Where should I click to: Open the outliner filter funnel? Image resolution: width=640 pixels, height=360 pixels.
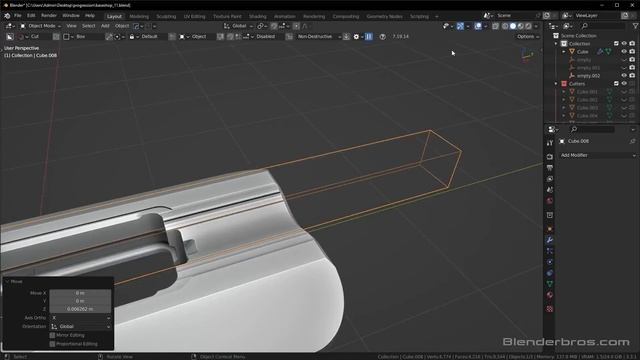point(635,26)
